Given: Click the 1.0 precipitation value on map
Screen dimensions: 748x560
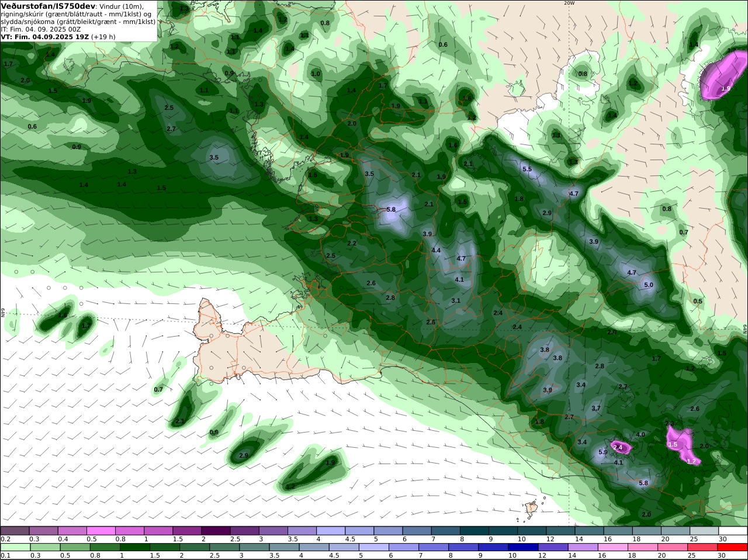Looking at the screenshot, I should (316, 74).
